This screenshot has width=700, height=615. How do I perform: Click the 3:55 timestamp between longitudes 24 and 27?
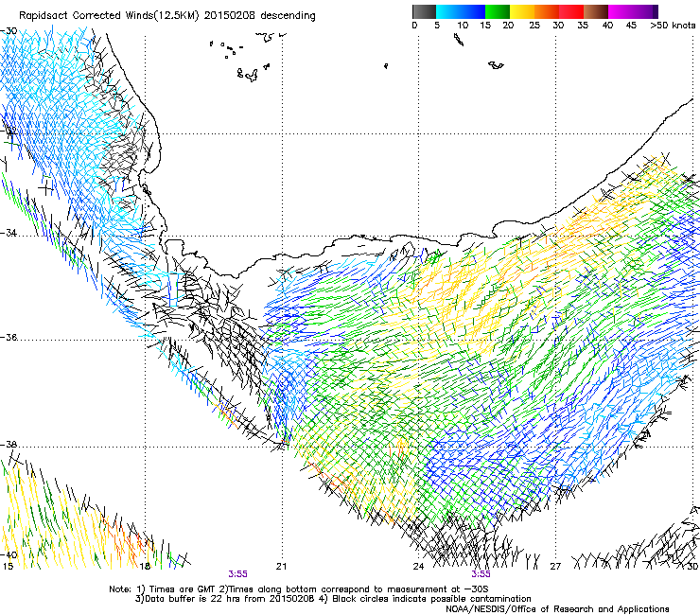[481, 574]
